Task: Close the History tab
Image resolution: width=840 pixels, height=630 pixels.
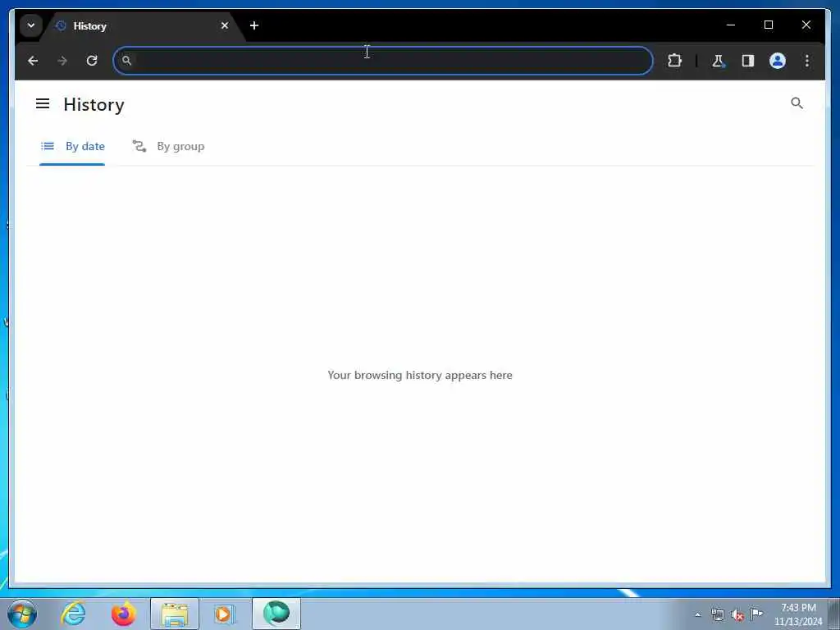Action: 225,25
